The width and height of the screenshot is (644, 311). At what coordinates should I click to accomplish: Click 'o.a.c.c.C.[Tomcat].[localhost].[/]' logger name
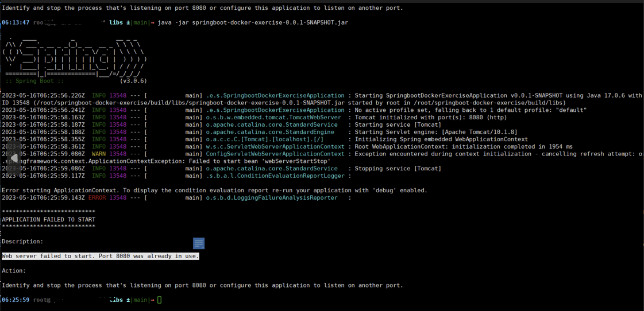point(264,139)
